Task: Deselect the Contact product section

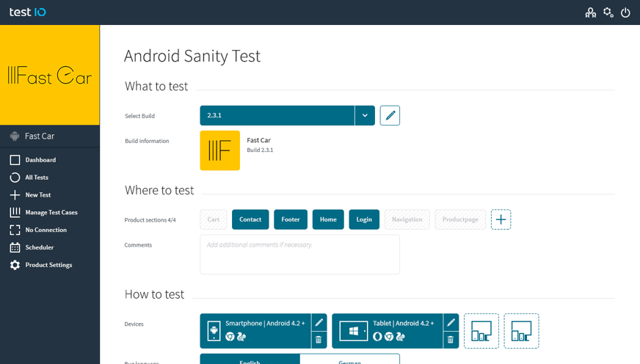Action: tap(250, 219)
